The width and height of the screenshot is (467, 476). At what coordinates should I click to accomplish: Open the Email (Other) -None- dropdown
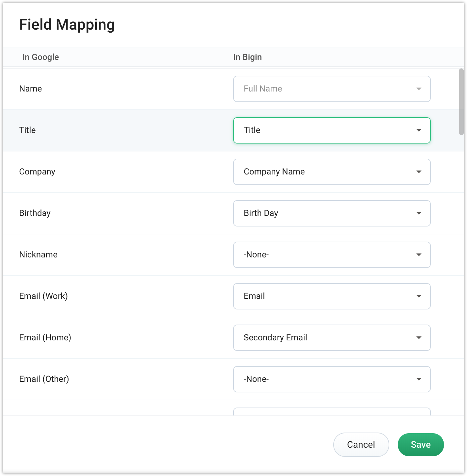coord(331,379)
